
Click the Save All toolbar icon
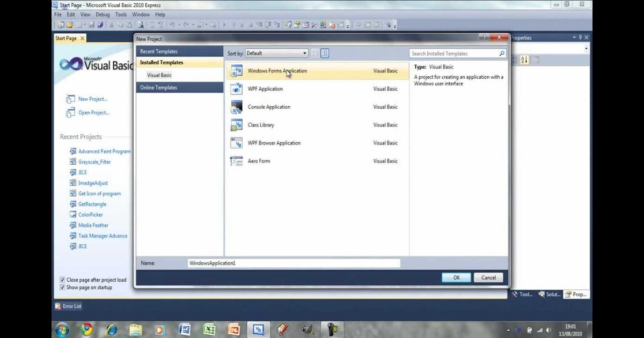point(100,25)
